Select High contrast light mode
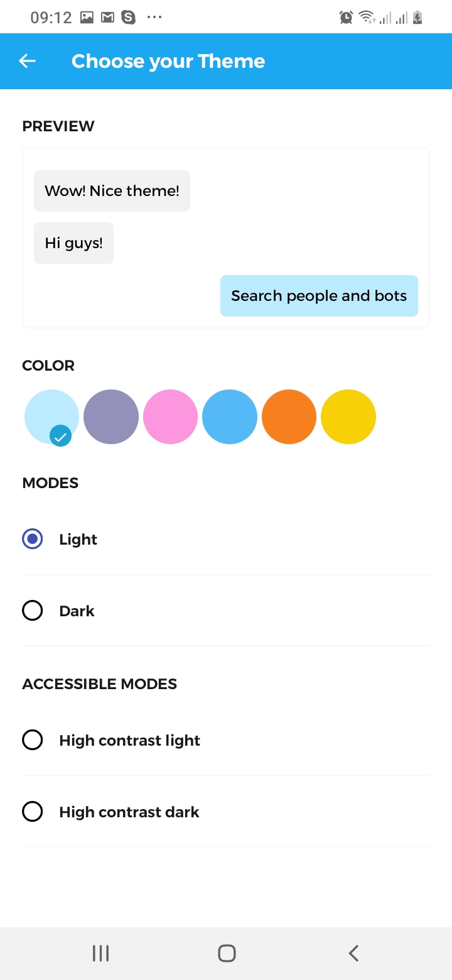 (x=33, y=740)
